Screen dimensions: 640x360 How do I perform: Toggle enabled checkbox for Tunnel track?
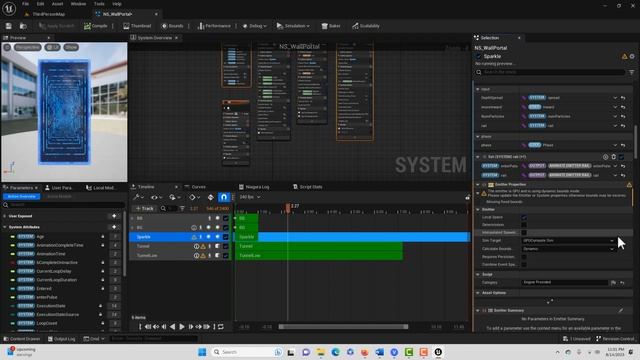[226, 246]
